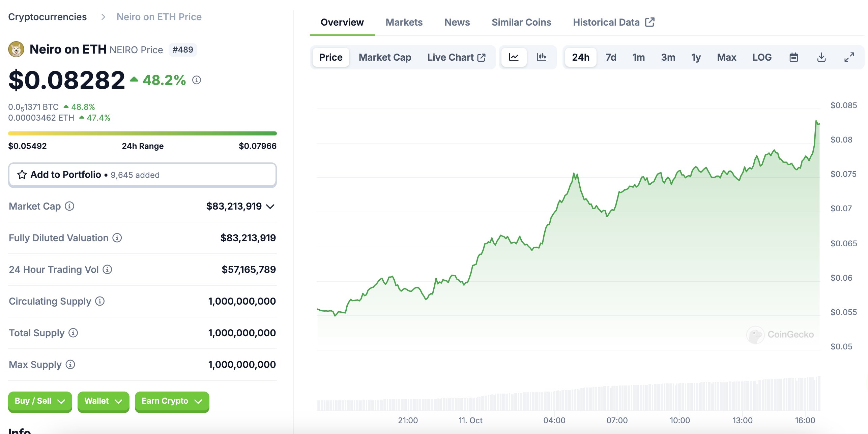Set chart range to 7d
This screenshot has width=868, height=434.
(611, 57)
